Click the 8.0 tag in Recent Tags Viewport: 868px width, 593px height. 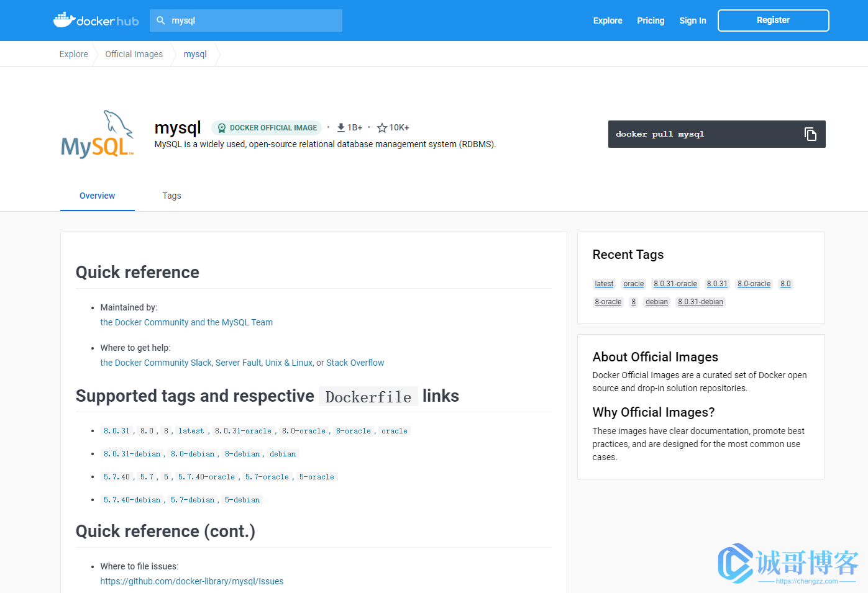(786, 284)
